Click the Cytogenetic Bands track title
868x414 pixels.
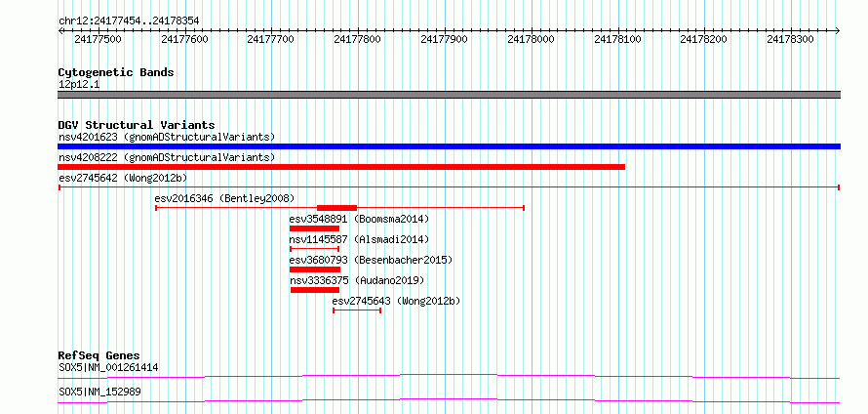coord(116,72)
